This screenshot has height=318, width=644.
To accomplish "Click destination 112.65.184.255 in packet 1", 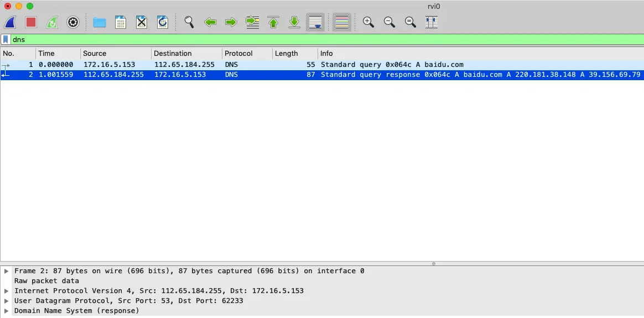I will (x=184, y=65).
